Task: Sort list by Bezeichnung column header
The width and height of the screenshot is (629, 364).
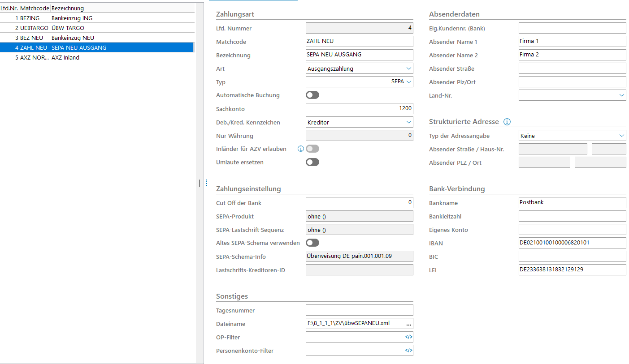Action: (68, 8)
